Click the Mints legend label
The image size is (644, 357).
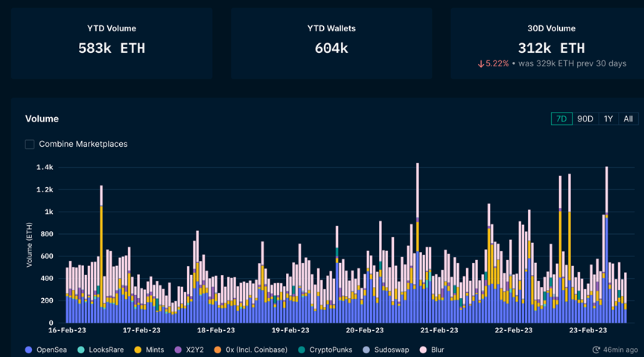pos(154,350)
